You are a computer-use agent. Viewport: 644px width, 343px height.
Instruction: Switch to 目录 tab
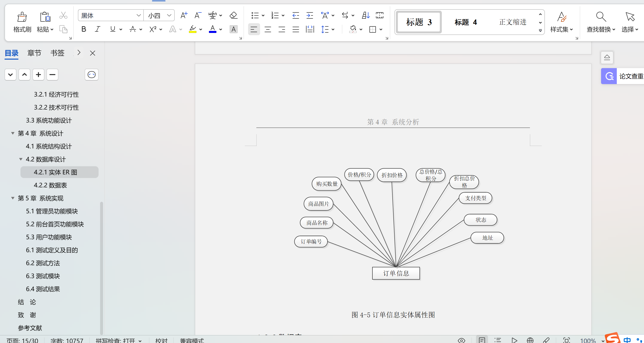(11, 53)
